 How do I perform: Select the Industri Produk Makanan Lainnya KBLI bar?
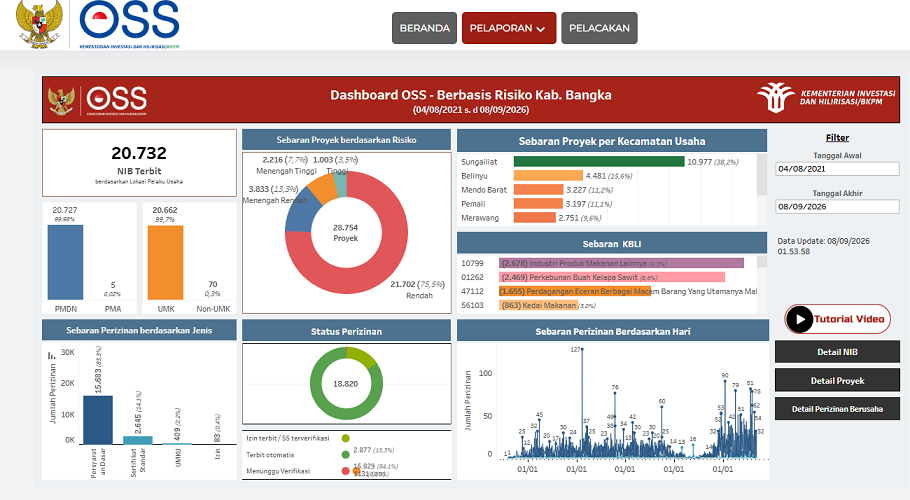621,263
